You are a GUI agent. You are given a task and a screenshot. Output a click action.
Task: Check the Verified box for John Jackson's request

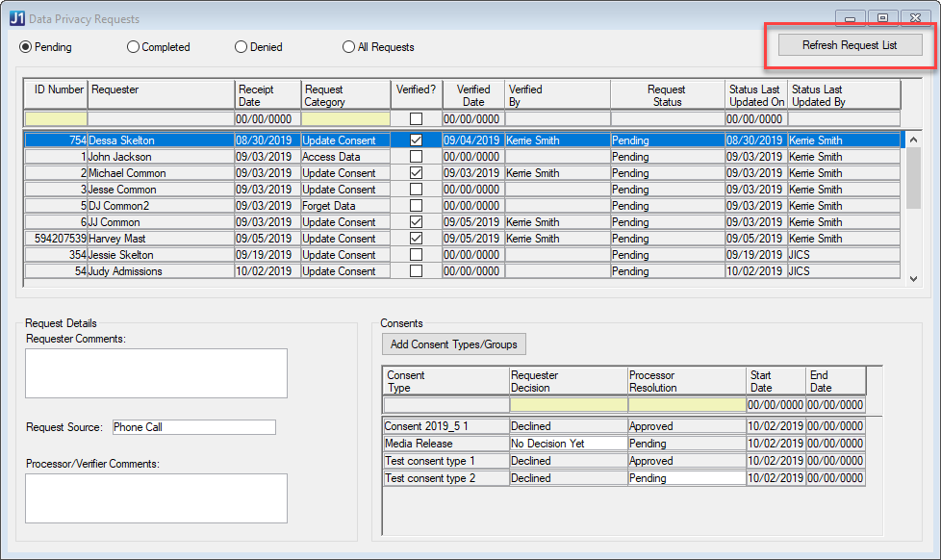point(417,156)
